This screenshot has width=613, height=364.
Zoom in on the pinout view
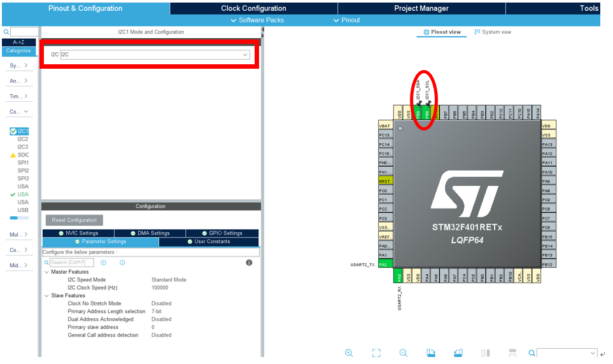tap(349, 353)
